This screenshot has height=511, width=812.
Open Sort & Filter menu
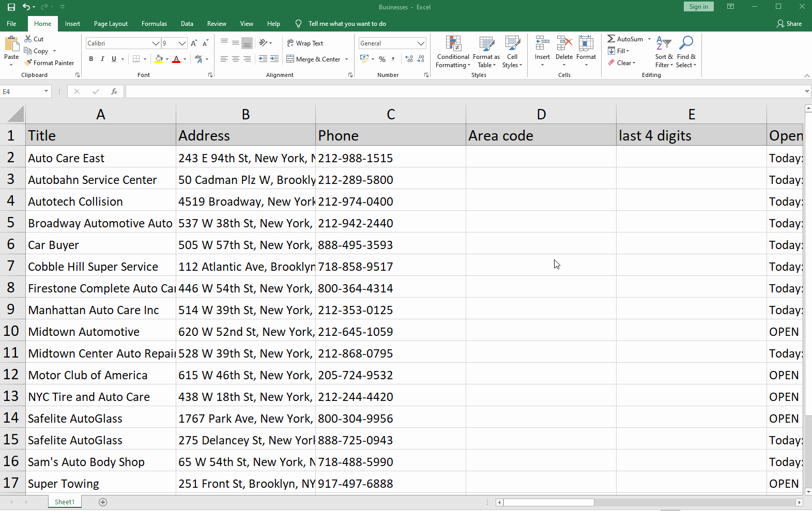(x=664, y=52)
